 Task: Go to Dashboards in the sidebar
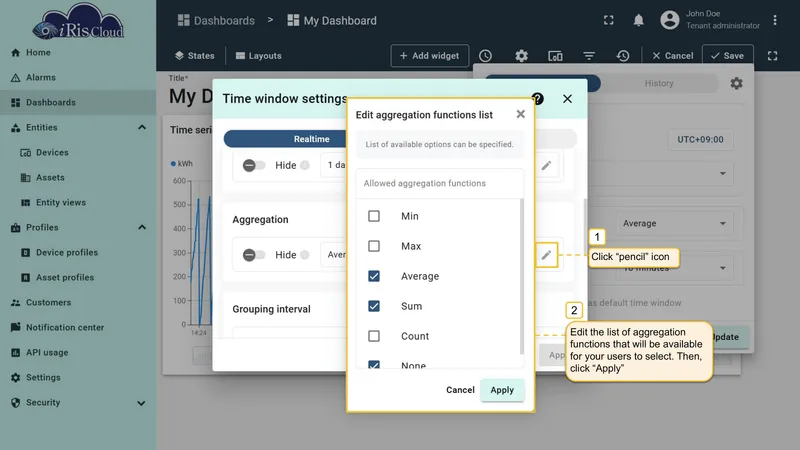click(x=78, y=103)
